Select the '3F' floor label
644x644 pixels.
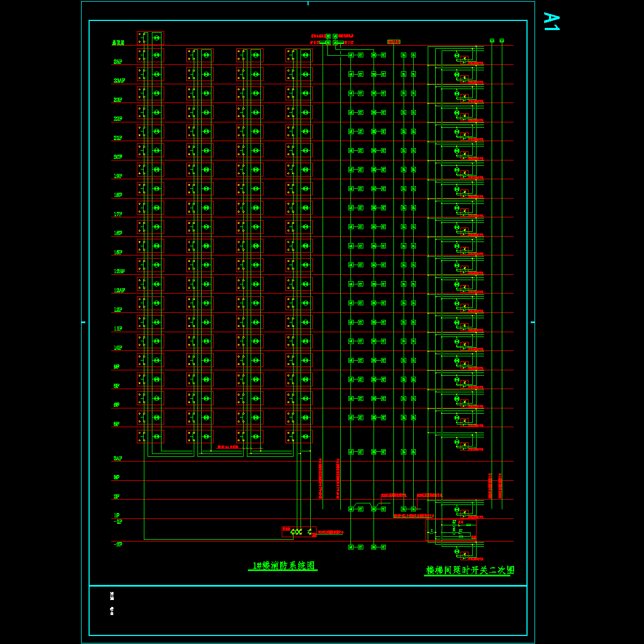[x=116, y=477]
